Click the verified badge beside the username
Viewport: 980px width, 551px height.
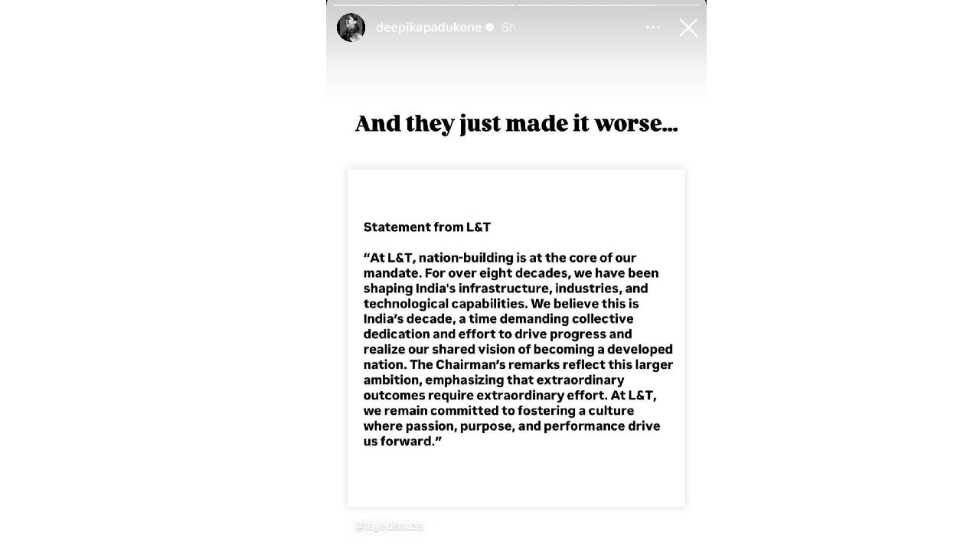[490, 28]
